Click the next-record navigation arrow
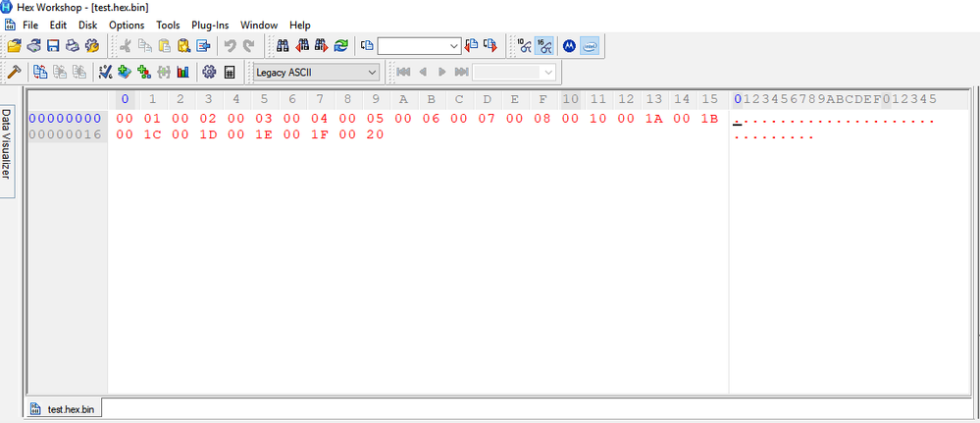This screenshot has height=423, width=980. [442, 72]
